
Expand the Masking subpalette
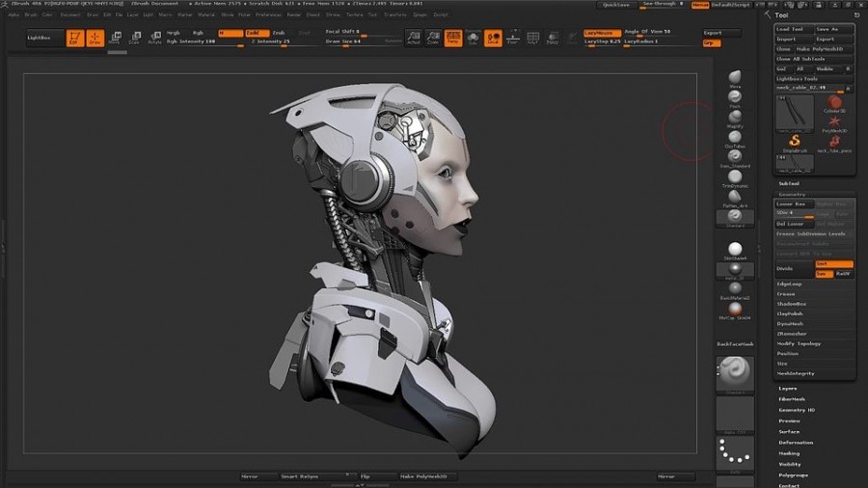click(789, 453)
